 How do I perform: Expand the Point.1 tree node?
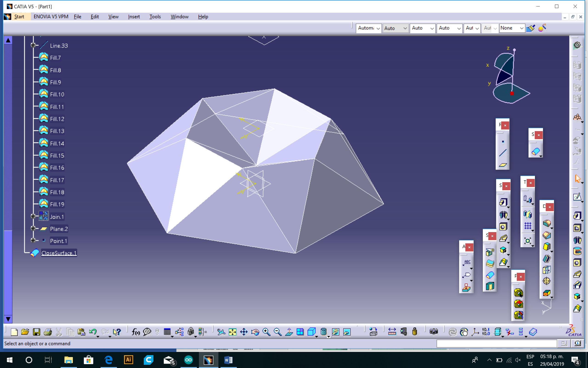(x=33, y=240)
